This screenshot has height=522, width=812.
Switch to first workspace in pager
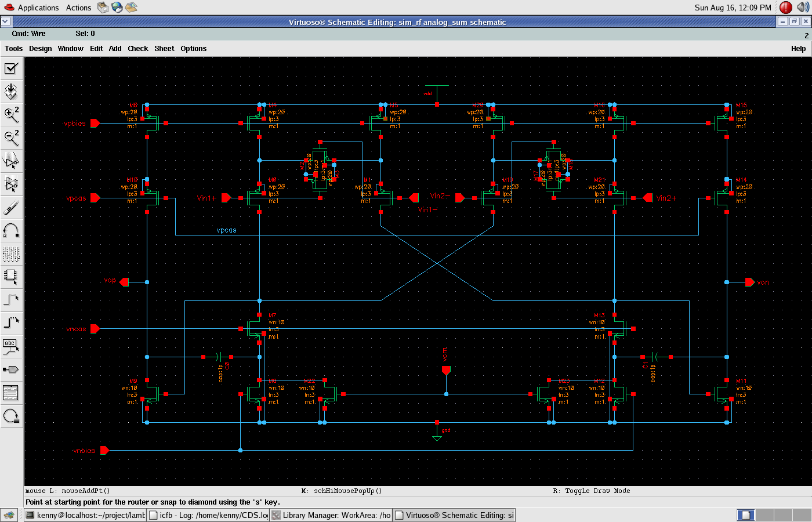point(746,515)
